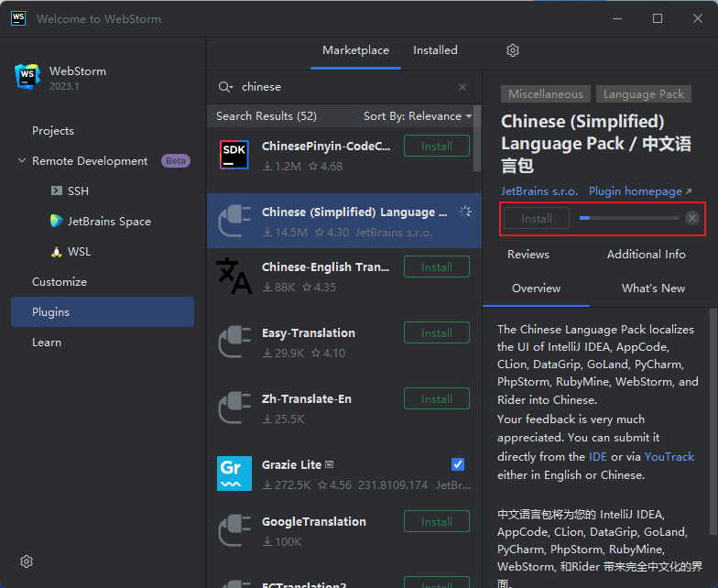Open the Sort By Relevance dropdown
Screen dimensions: 718x588
(418, 115)
